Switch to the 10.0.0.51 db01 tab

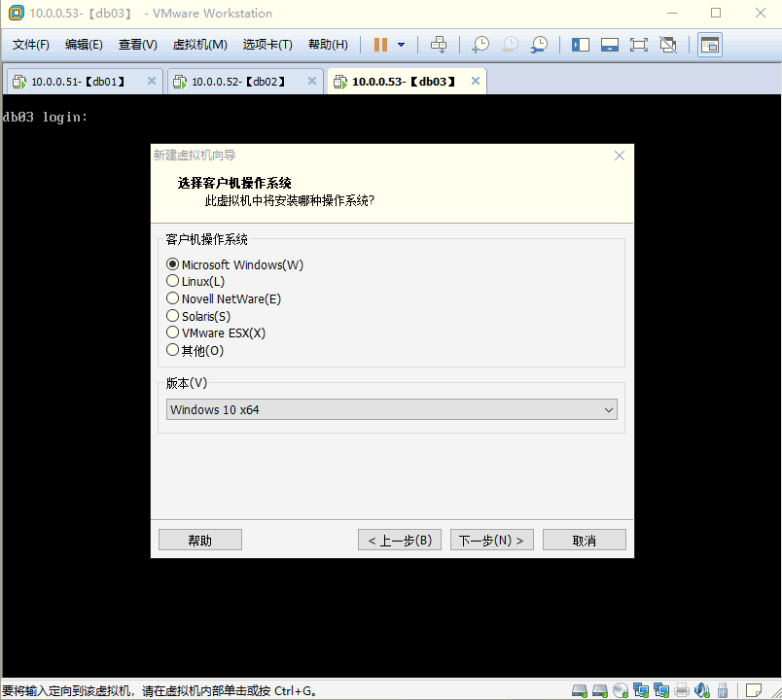coord(83,82)
